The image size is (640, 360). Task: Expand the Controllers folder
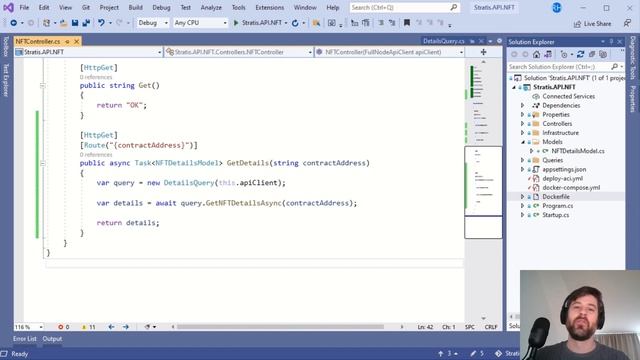pyautogui.click(x=522, y=124)
